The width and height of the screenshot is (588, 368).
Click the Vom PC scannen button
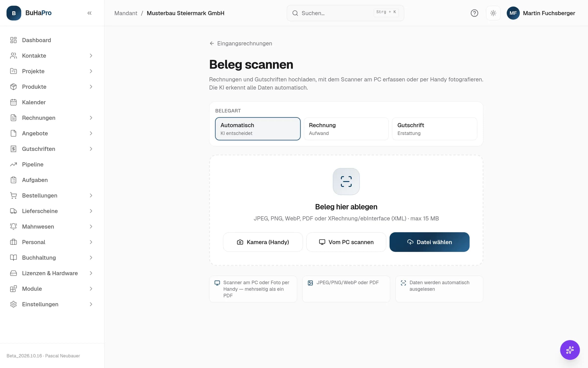(346, 242)
